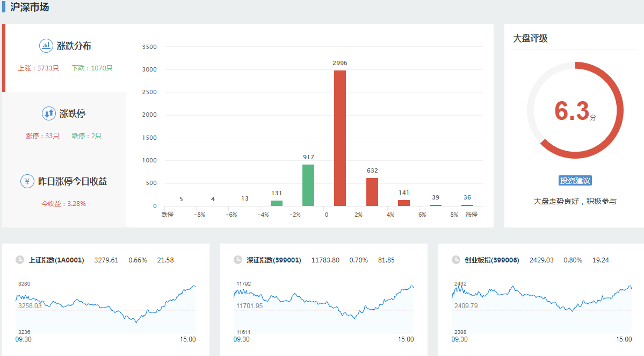Open the 深证指数(399001) link
Image resolution: width=644 pixels, height=356 pixels.
pos(274,260)
